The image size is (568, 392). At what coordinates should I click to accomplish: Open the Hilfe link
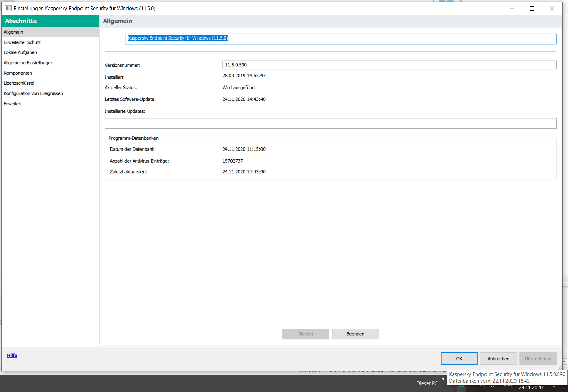(x=12, y=355)
